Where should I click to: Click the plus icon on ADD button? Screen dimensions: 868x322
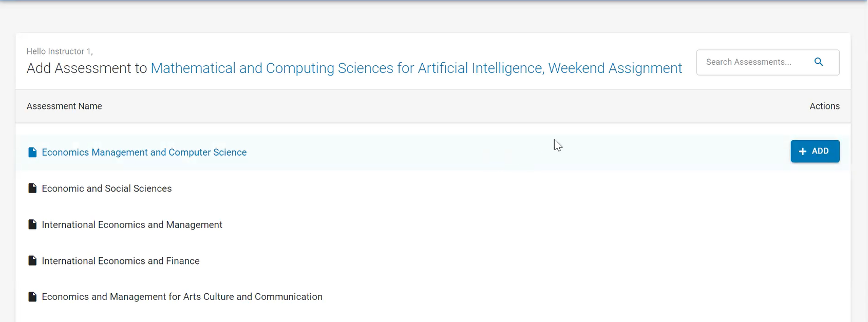(x=803, y=151)
